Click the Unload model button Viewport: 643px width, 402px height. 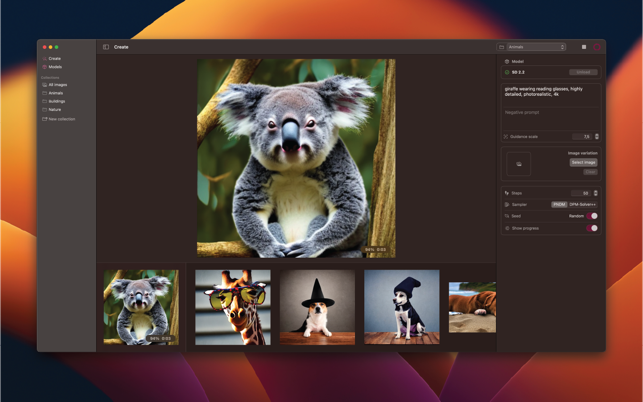(583, 72)
